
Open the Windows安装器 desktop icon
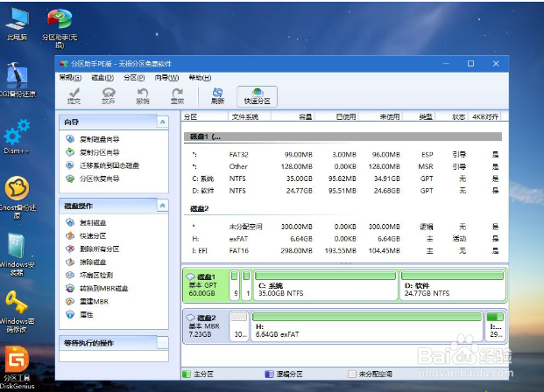pos(17,254)
